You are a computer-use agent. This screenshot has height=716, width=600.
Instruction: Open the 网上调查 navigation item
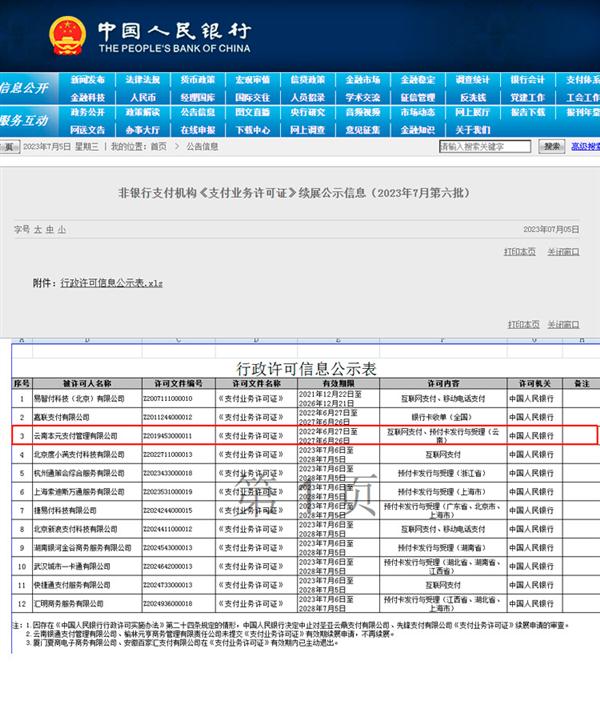308,130
